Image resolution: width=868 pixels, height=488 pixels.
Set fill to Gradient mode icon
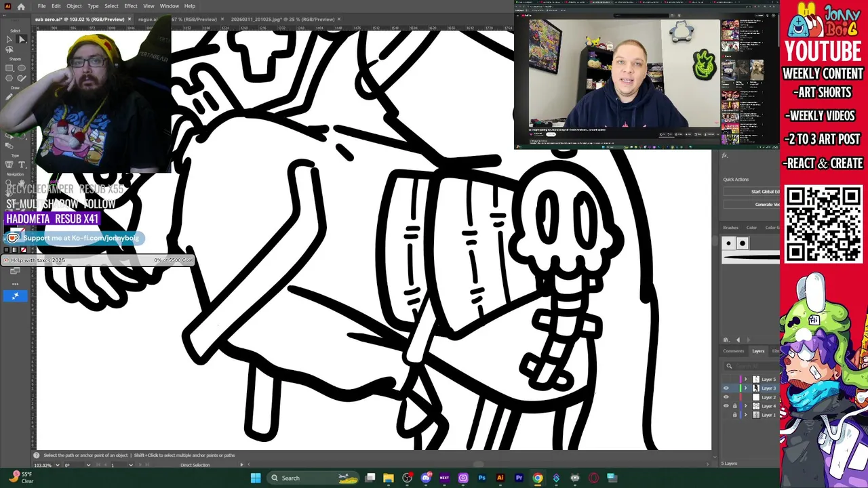point(15,250)
